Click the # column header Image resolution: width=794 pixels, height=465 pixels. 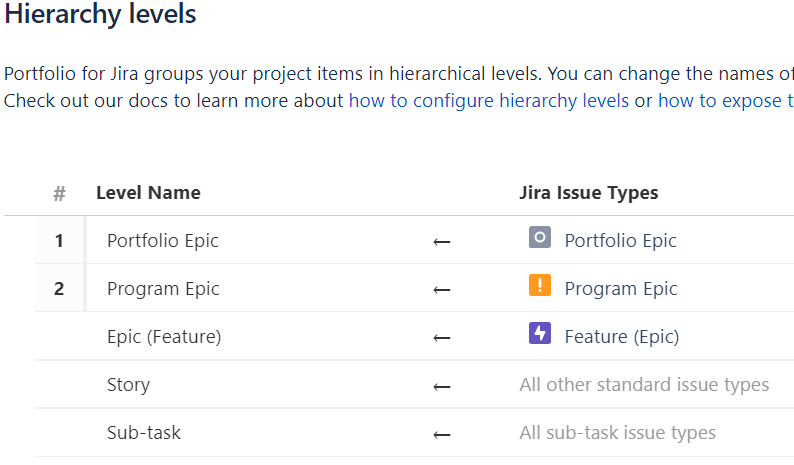59,193
